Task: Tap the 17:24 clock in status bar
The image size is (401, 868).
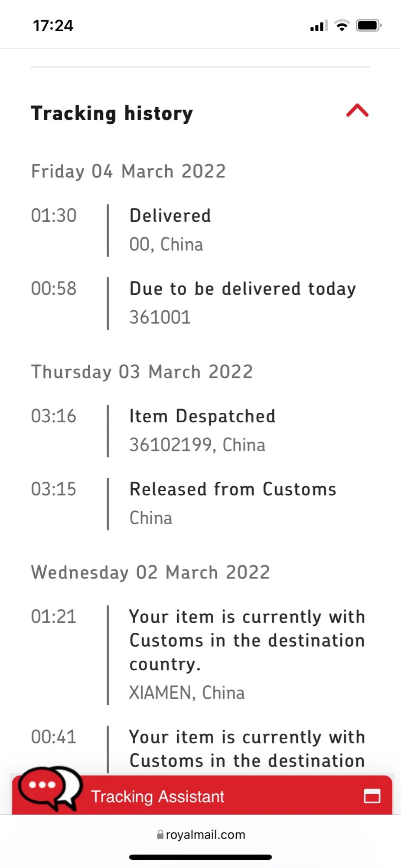Action: (53, 26)
